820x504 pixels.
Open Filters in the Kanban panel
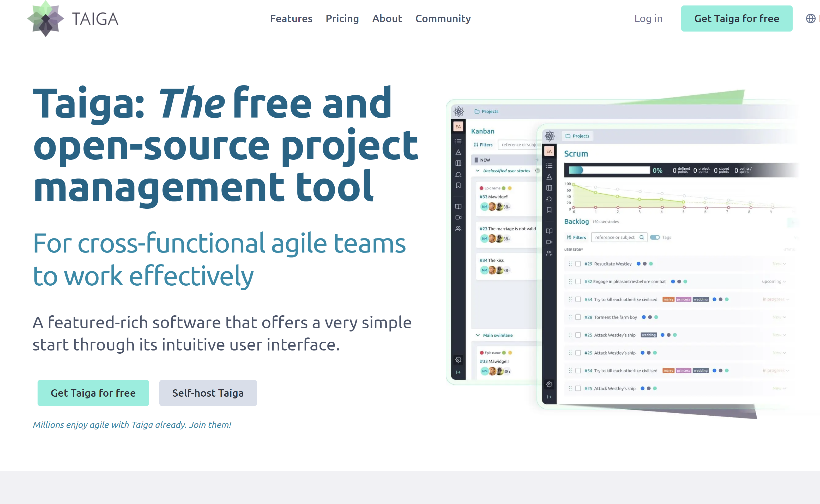click(x=483, y=145)
